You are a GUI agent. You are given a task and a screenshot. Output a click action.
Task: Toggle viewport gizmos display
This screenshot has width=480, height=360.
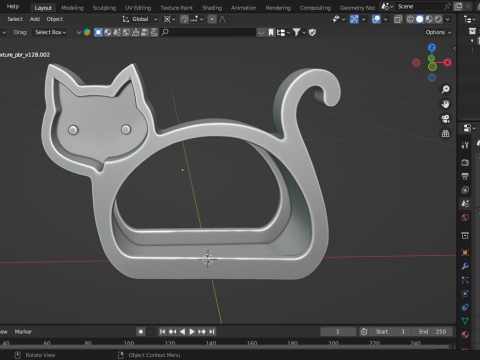click(x=354, y=19)
